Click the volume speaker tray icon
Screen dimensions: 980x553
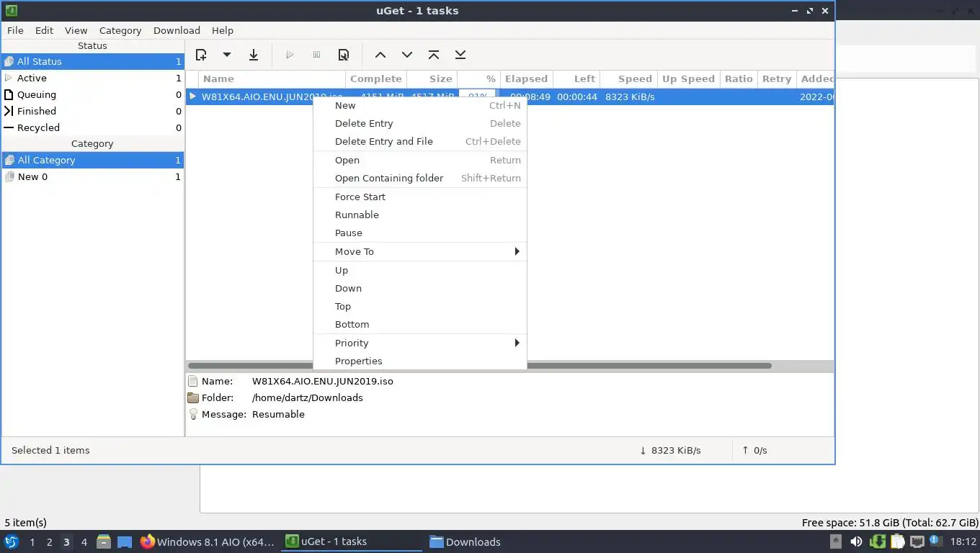click(x=856, y=541)
